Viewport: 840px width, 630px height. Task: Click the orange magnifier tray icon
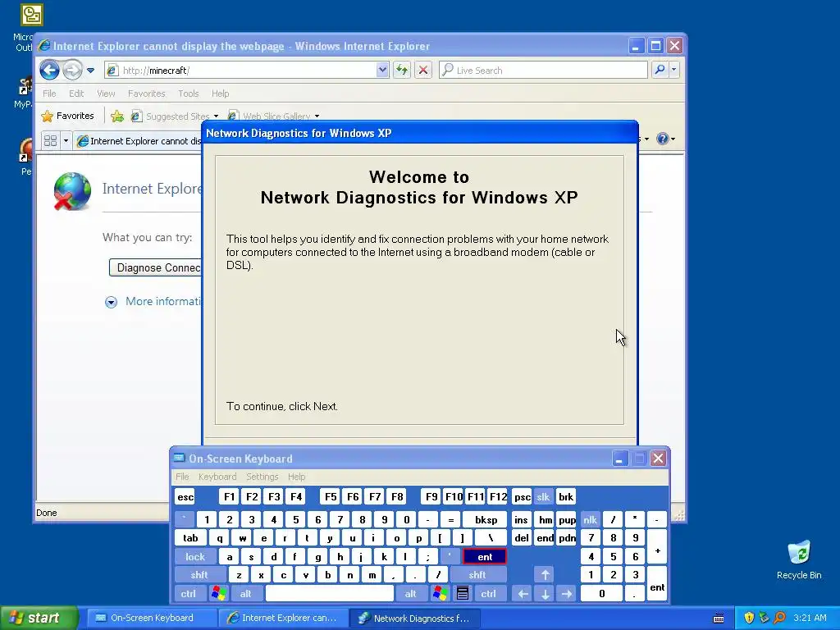click(x=779, y=618)
